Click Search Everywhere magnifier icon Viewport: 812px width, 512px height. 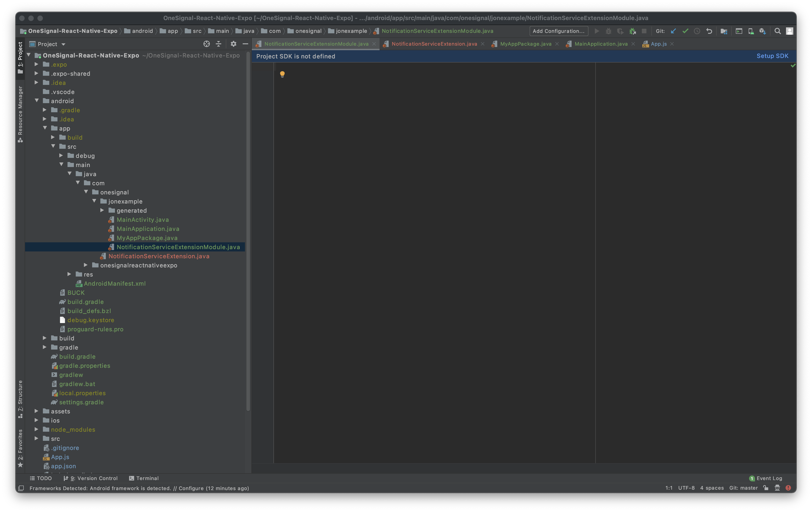[778, 31]
